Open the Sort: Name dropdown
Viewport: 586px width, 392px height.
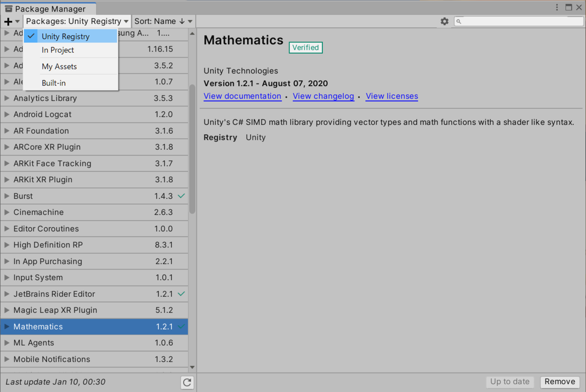click(x=164, y=21)
